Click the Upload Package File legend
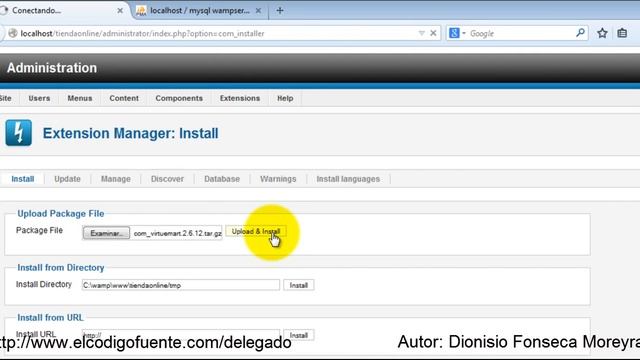640x360 pixels. (x=60, y=213)
